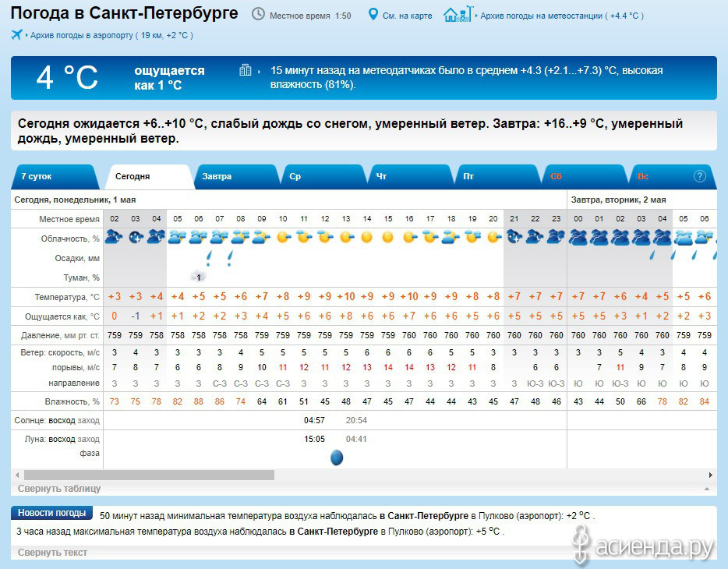The image size is (728, 569).
Task: Click the cloudiness icon for hour 04 today
Action: [157, 237]
